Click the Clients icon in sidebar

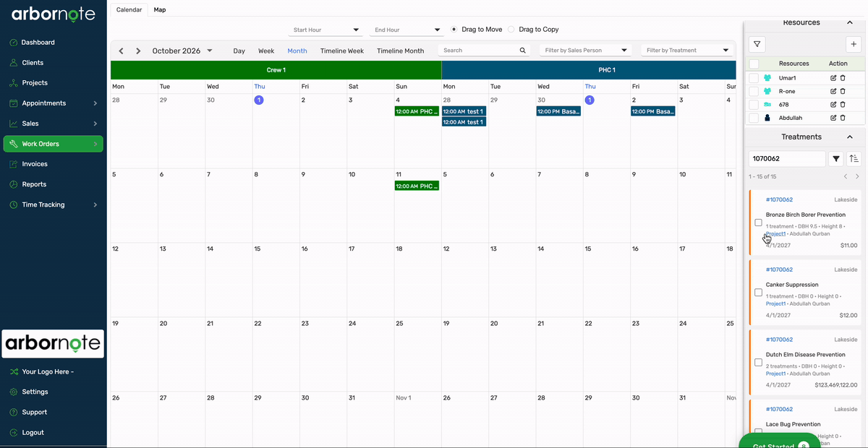[x=14, y=63]
